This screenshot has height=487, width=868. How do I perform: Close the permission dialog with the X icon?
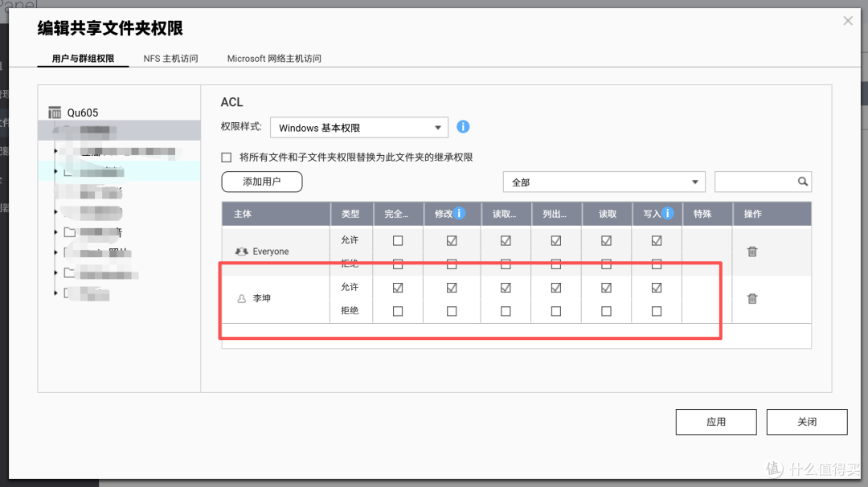848,21
